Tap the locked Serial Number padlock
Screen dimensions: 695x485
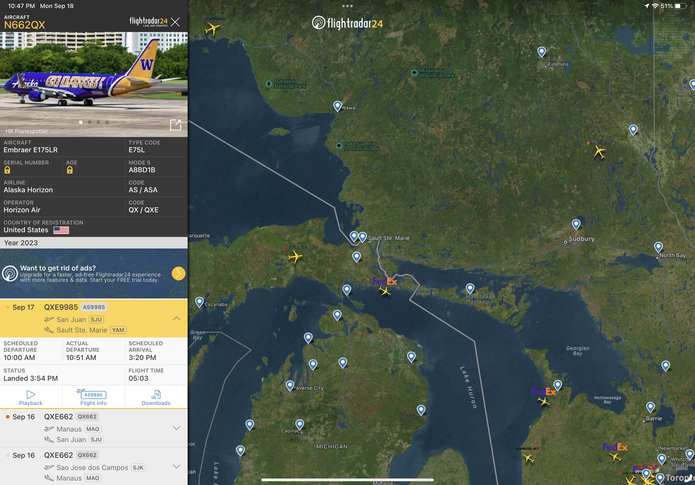click(7, 170)
